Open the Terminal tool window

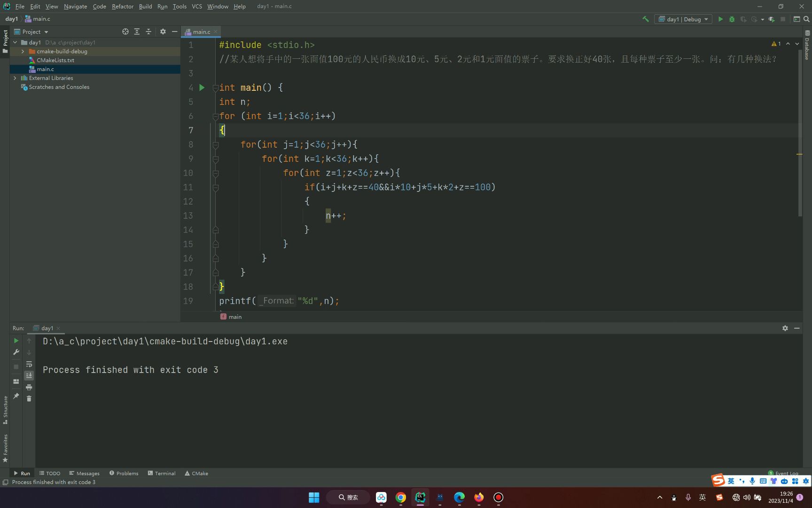click(x=162, y=473)
